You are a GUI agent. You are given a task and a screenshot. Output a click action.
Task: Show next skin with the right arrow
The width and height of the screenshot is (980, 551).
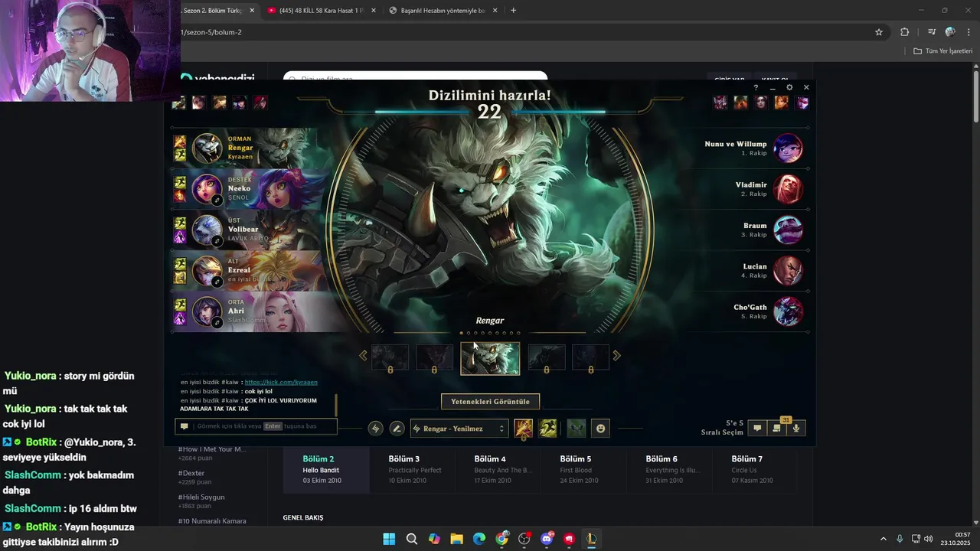pos(617,355)
